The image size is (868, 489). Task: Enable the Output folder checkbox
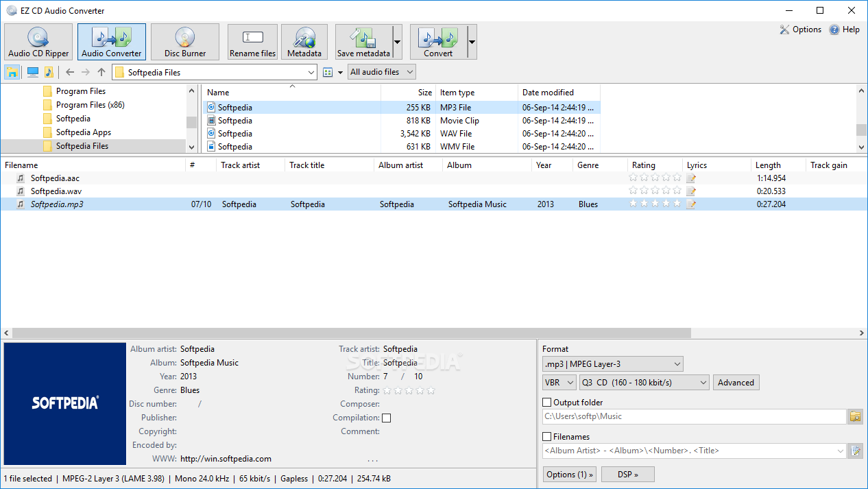click(547, 403)
